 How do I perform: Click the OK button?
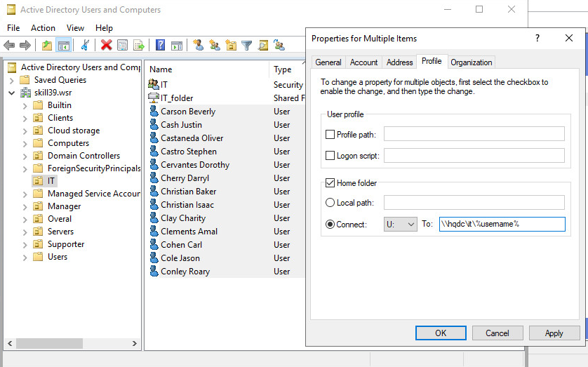(441, 333)
